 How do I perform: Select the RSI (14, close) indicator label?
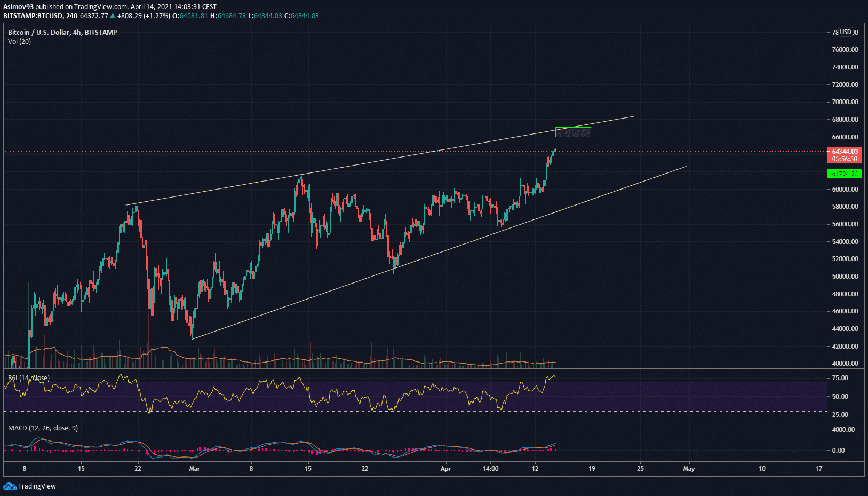pyautogui.click(x=29, y=378)
